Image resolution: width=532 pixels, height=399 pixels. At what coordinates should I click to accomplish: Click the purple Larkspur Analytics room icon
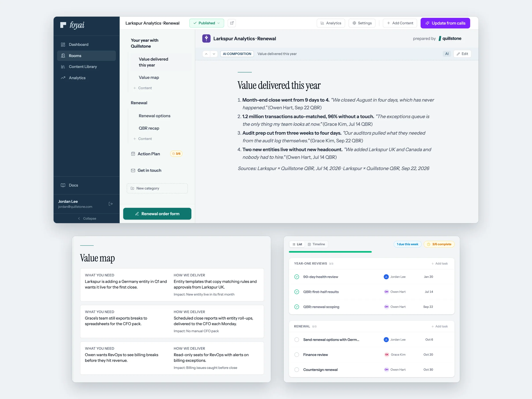tap(206, 39)
